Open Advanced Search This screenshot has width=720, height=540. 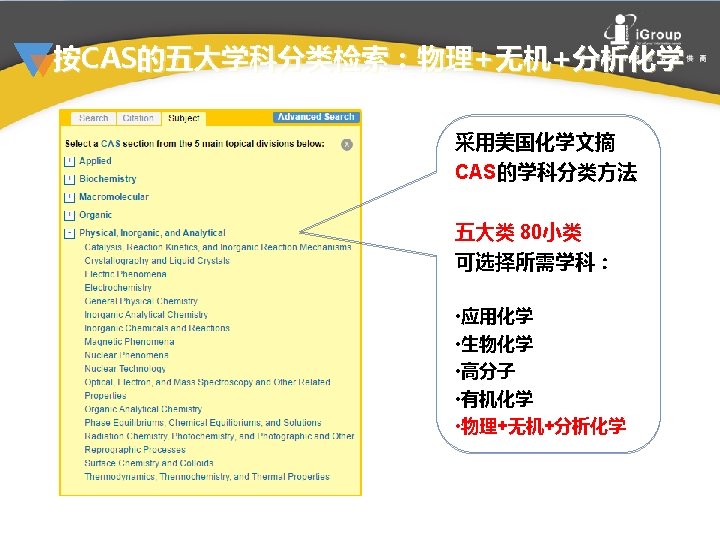pos(316,117)
